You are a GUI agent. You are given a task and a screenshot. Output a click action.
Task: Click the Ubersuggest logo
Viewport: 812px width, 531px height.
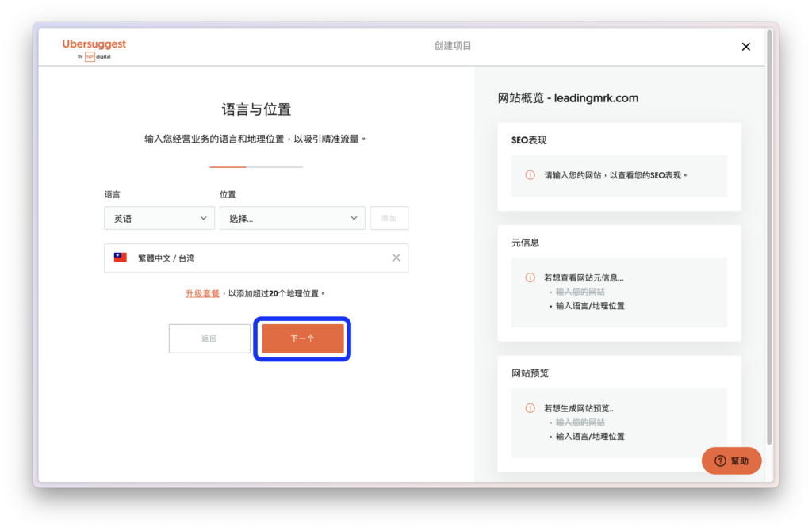click(94, 49)
